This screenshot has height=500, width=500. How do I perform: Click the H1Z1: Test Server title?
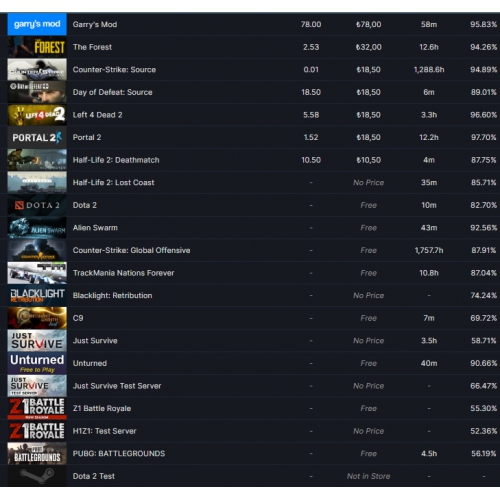pos(104,431)
